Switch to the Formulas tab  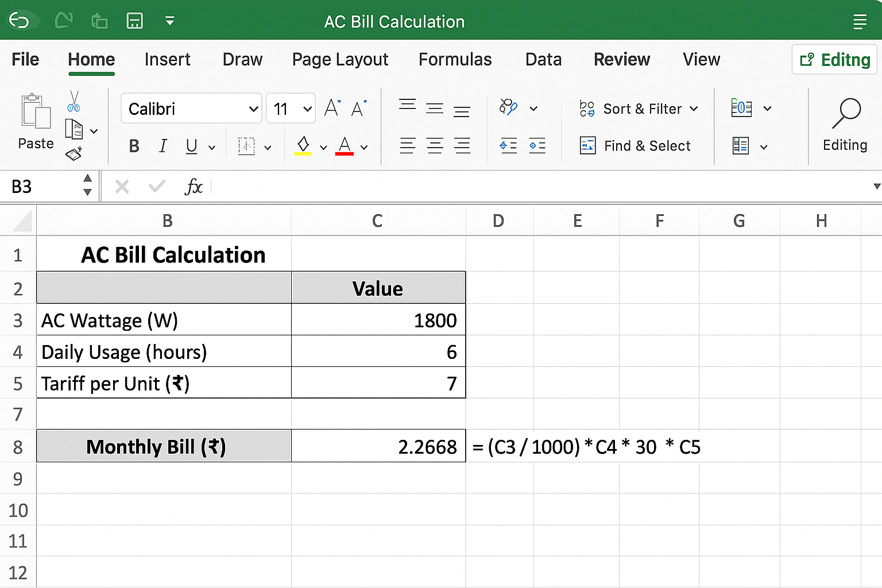455,59
